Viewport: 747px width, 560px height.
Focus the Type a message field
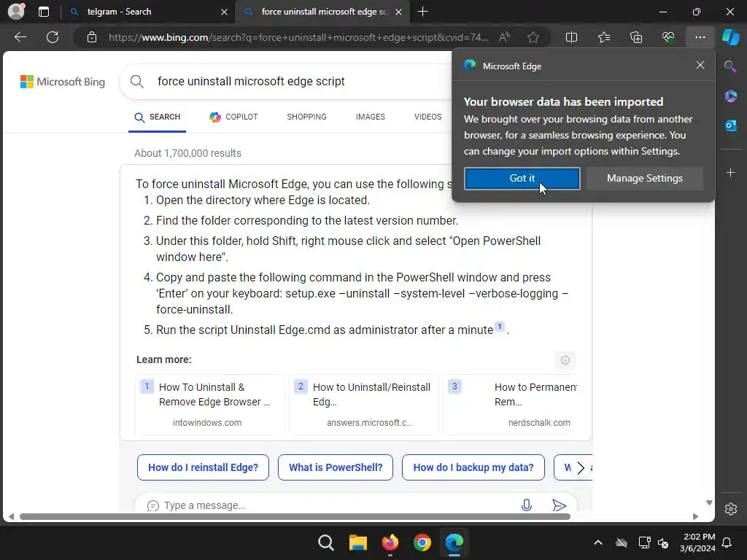(x=333, y=505)
